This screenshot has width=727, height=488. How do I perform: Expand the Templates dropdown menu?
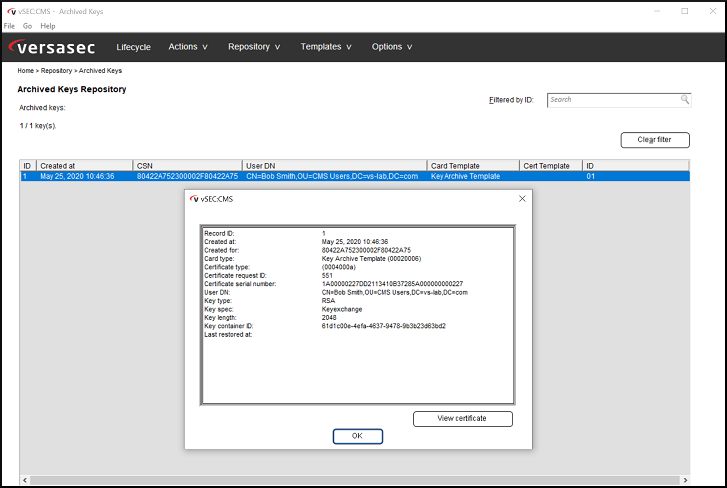coord(326,47)
